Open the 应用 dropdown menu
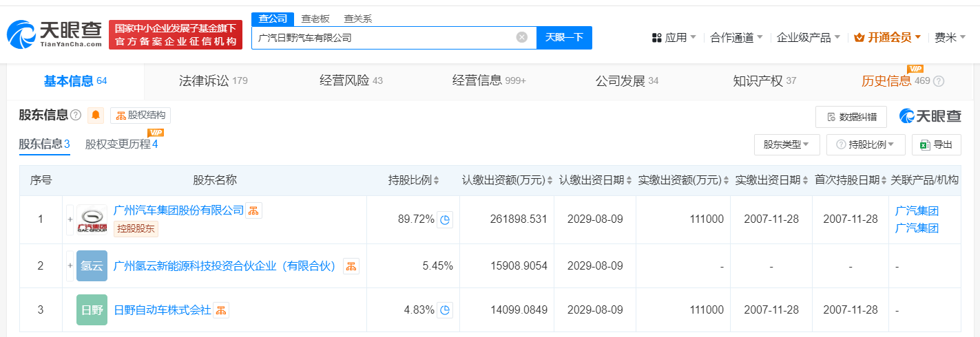 click(x=674, y=37)
